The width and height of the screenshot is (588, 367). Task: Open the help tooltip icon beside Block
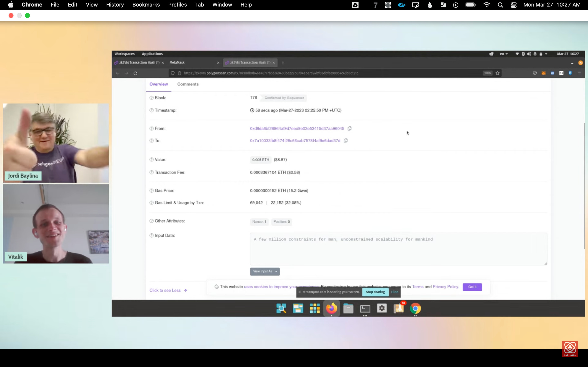pos(151,98)
